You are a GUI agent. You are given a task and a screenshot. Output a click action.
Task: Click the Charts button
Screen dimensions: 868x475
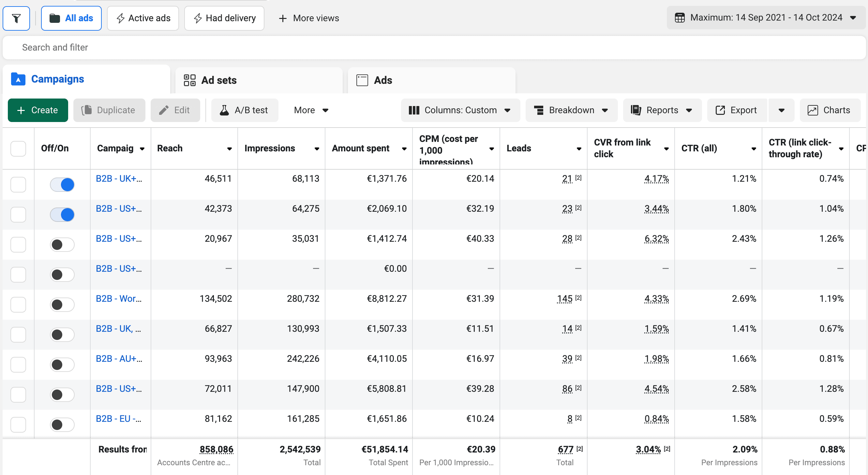click(x=830, y=110)
